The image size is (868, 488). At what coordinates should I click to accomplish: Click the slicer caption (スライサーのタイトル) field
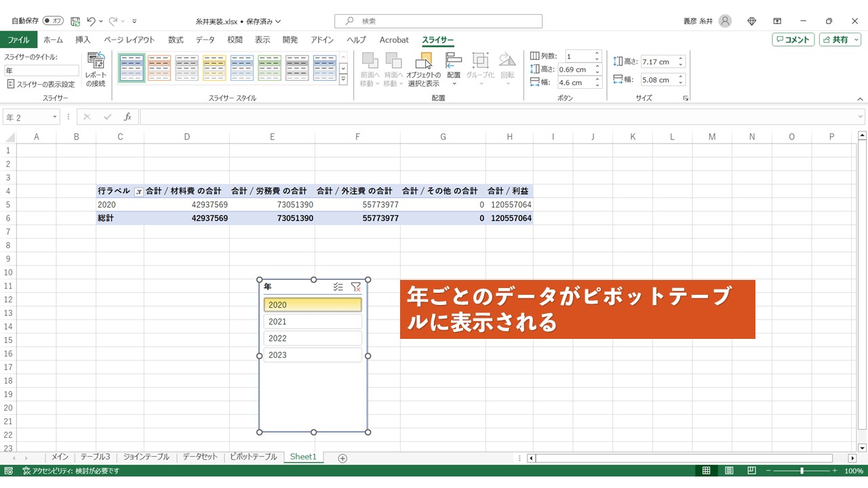41,70
